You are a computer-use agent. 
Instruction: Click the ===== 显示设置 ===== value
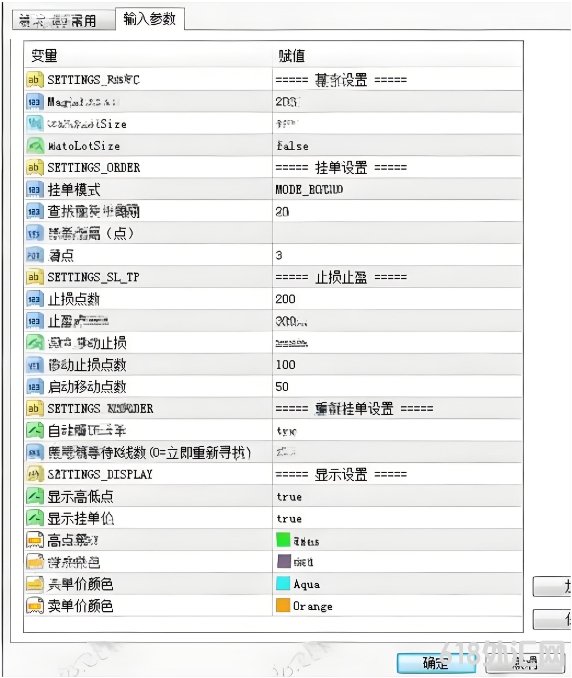tap(341, 474)
